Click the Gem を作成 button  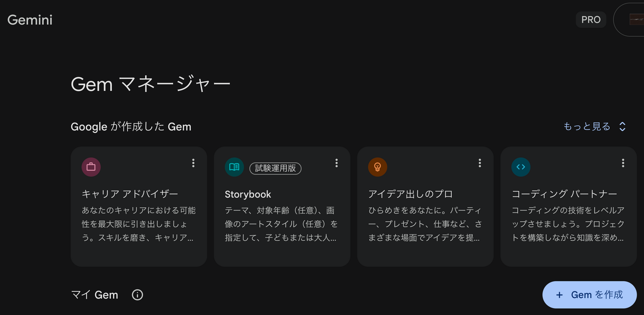(589, 295)
